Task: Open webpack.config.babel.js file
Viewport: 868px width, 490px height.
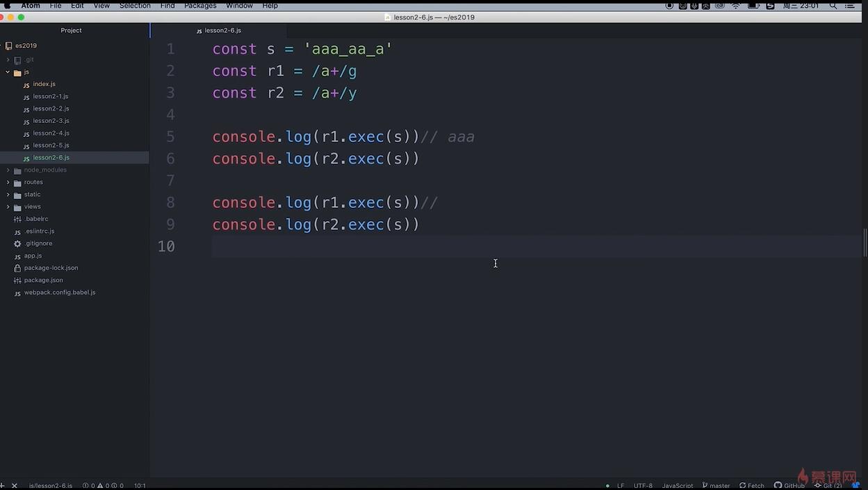Action: point(60,293)
